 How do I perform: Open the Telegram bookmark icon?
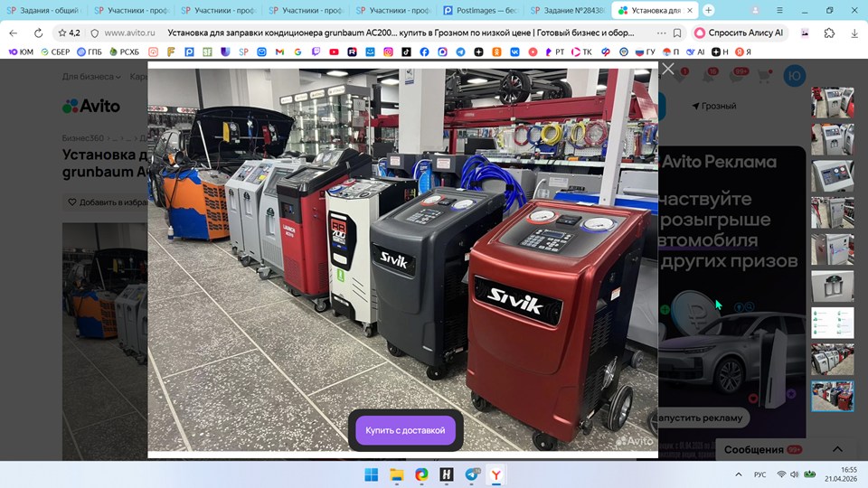(460, 52)
